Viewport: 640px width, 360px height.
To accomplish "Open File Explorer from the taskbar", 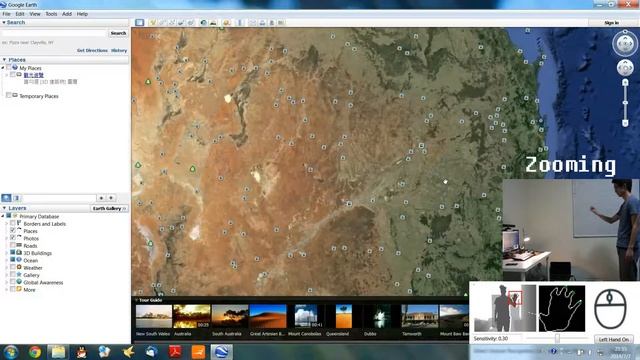I will tap(58, 352).
